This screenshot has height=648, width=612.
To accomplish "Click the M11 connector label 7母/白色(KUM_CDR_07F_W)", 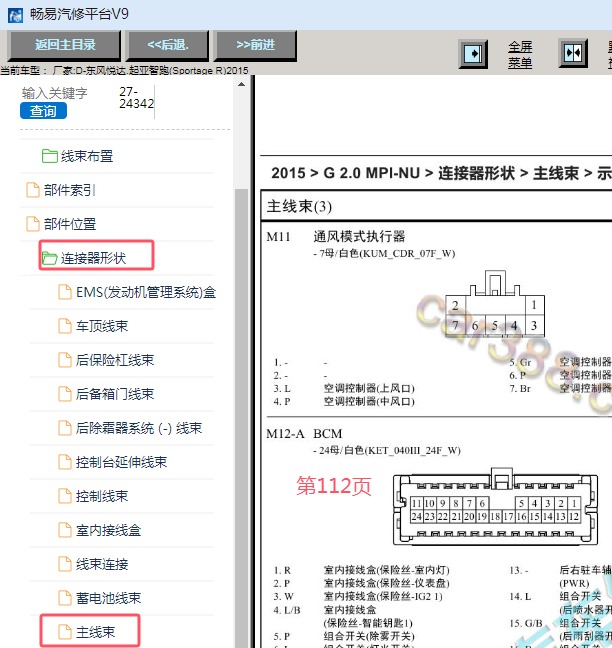I will click(x=384, y=253).
